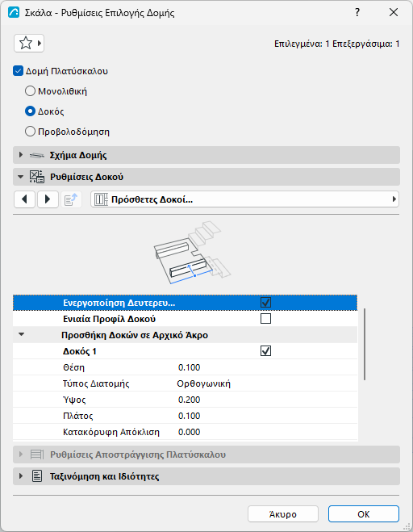Edit the Θέση value 0.100

tap(190, 367)
